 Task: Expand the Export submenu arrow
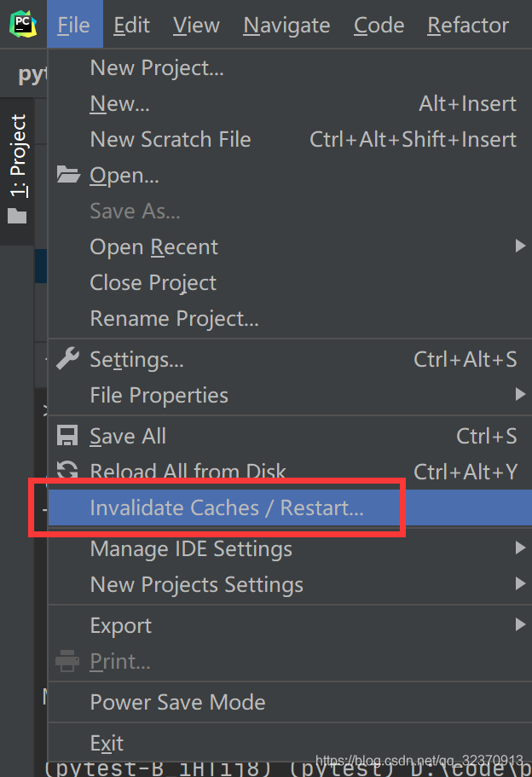[519, 624]
